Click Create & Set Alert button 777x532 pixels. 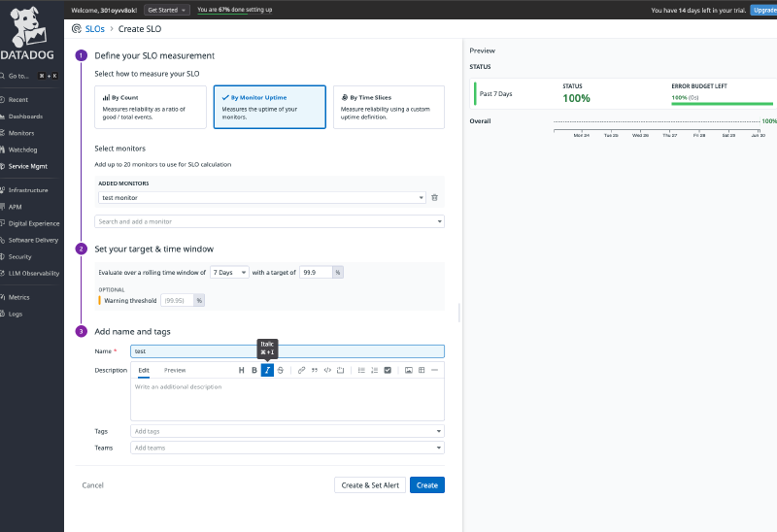click(370, 485)
